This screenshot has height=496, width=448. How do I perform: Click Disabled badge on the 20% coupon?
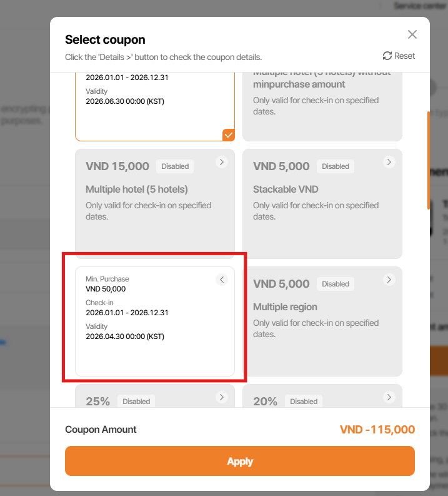pos(304,402)
